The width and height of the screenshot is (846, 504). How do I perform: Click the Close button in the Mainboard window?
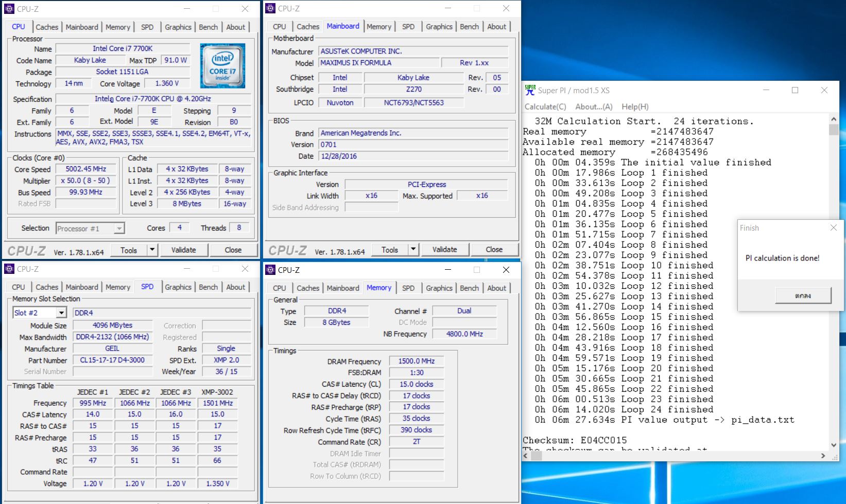click(x=494, y=249)
